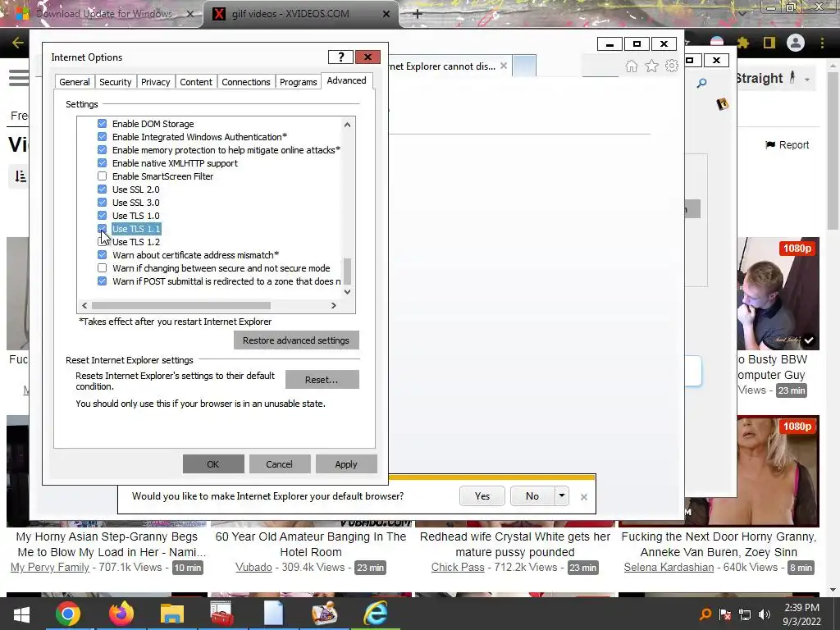This screenshot has height=630, width=840.
Task: Uncheck Use SSL 2.0
Action: 103,189
